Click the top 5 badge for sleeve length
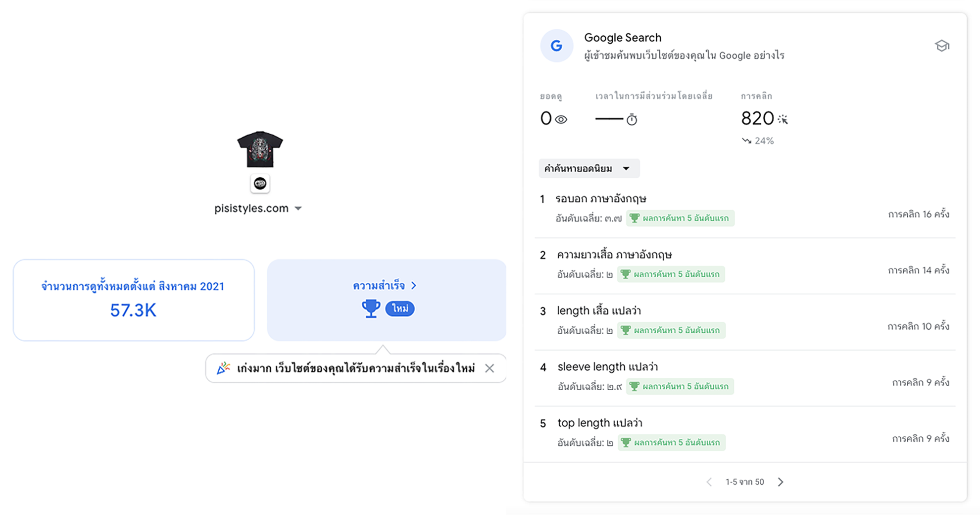 [x=680, y=386]
